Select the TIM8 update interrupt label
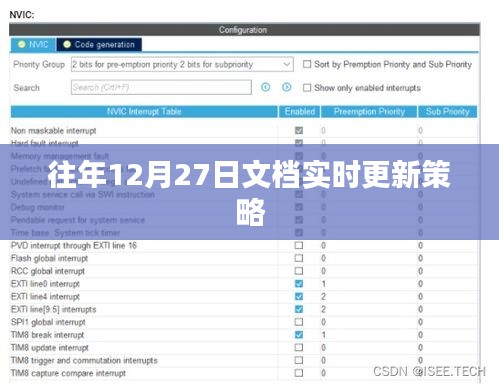Image resolution: width=499 pixels, height=385 pixels. click(50, 348)
